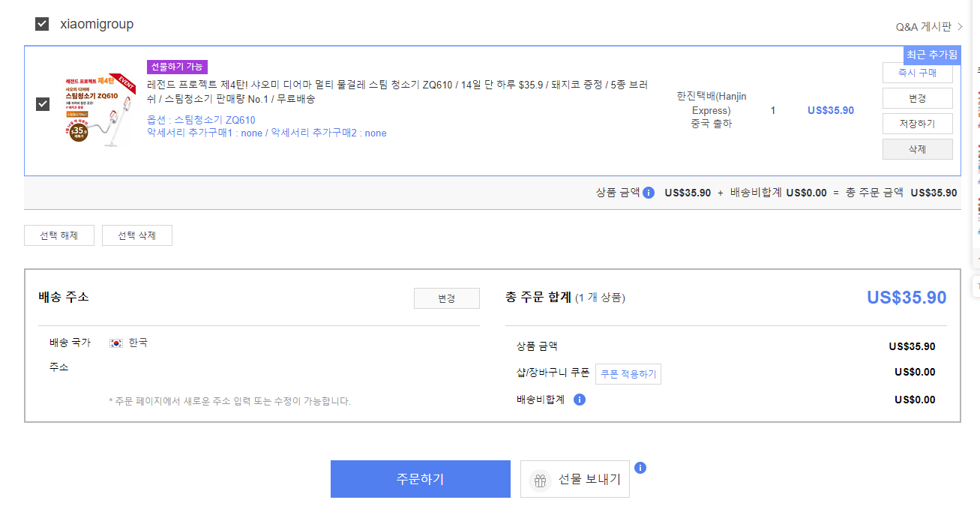Delete the item with 삭제 button
Image resolution: width=980 pixels, height=509 pixels.
click(917, 149)
